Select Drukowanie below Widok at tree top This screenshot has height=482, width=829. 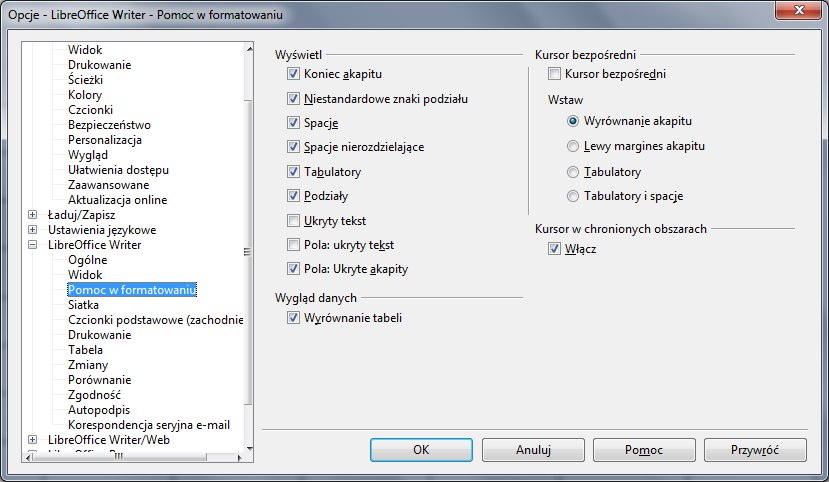[x=99, y=65]
